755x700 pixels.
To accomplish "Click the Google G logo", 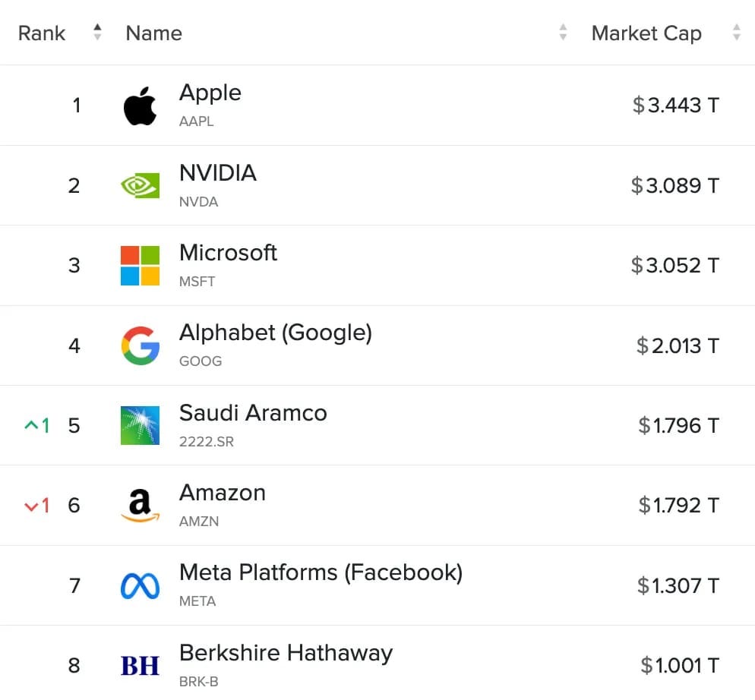I will 140,345.
